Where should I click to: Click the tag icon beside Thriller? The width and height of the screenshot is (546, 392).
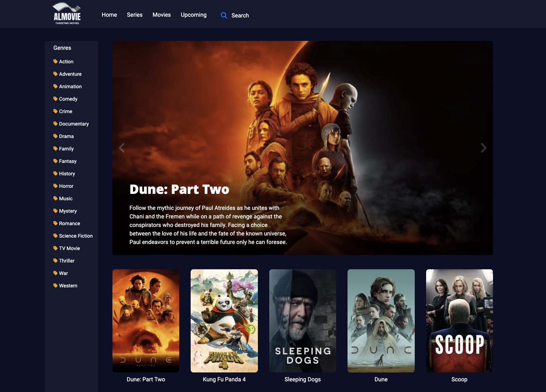click(x=55, y=261)
